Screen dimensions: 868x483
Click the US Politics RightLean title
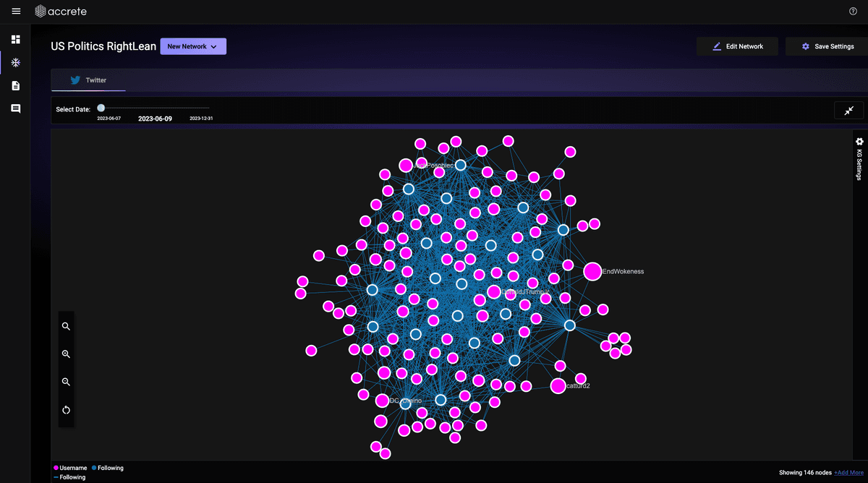[x=103, y=46]
